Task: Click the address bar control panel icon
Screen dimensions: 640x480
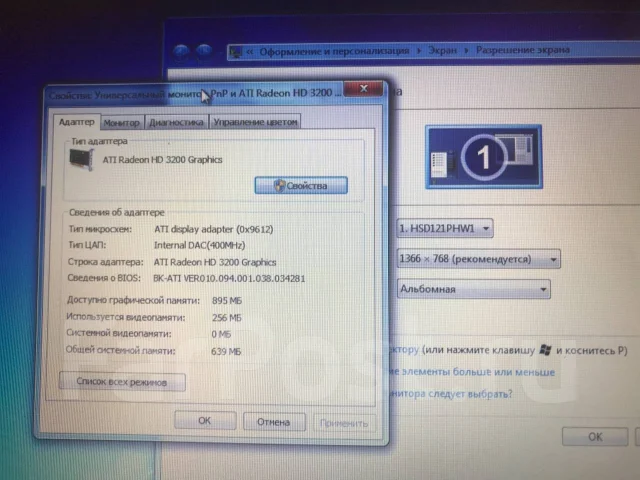Action: point(236,52)
